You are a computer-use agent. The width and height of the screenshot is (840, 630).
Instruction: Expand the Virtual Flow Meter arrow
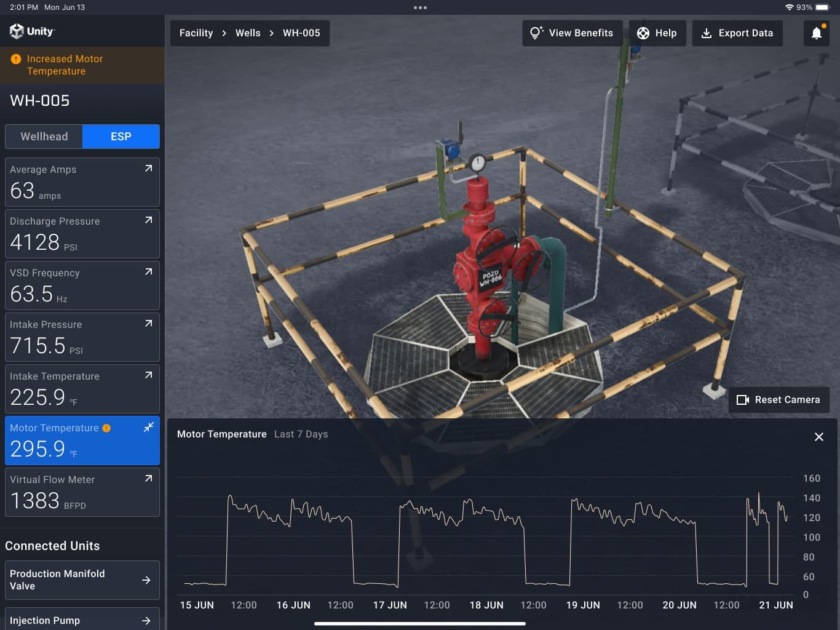pyautogui.click(x=148, y=479)
